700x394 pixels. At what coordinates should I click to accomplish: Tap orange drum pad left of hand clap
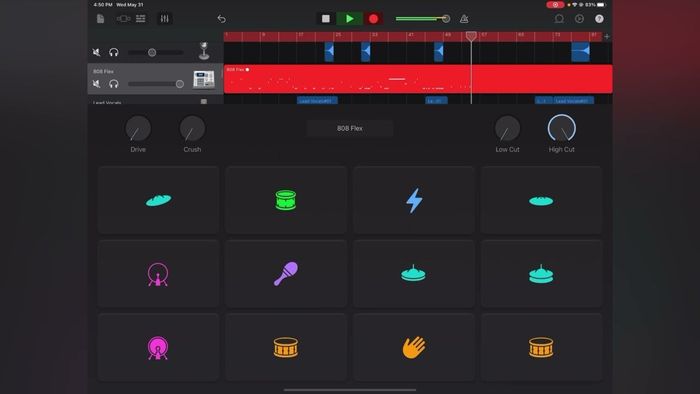point(286,347)
